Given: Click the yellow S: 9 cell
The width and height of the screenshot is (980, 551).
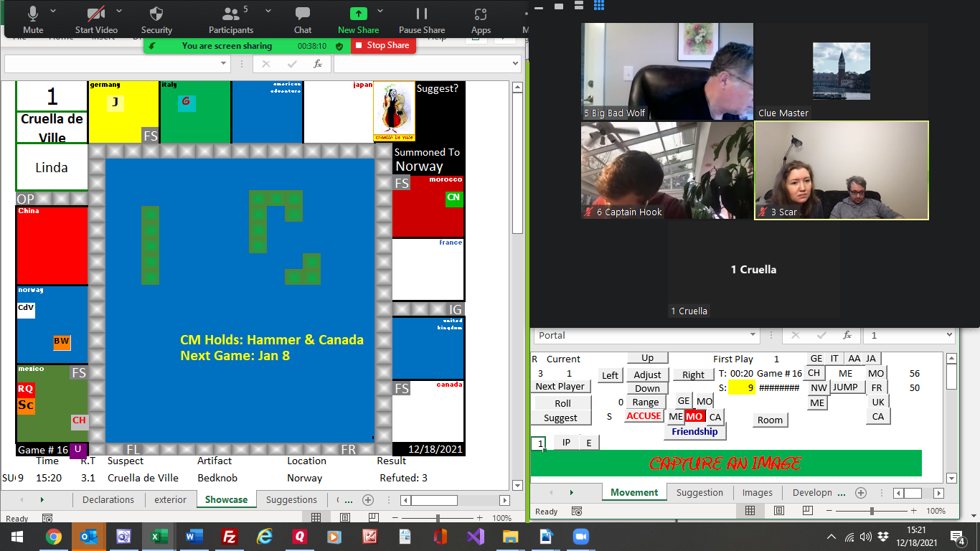Looking at the screenshot, I should pos(742,387).
